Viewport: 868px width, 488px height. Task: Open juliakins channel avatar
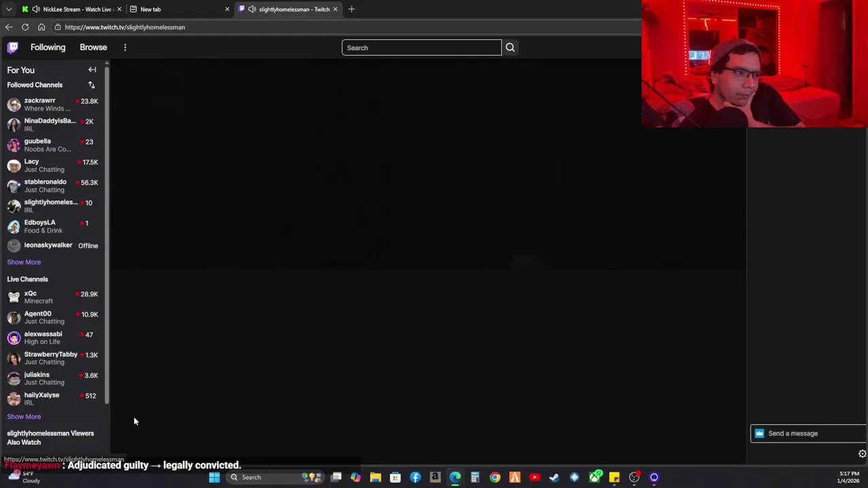[x=14, y=379]
